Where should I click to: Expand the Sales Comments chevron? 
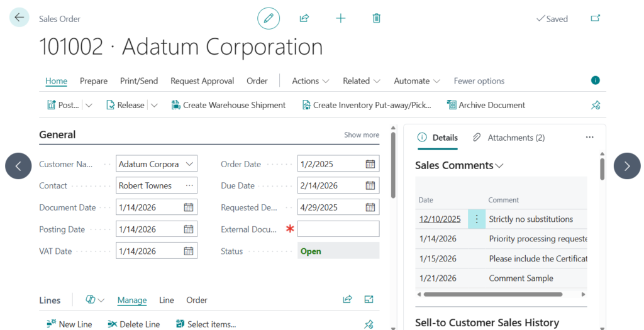click(499, 166)
